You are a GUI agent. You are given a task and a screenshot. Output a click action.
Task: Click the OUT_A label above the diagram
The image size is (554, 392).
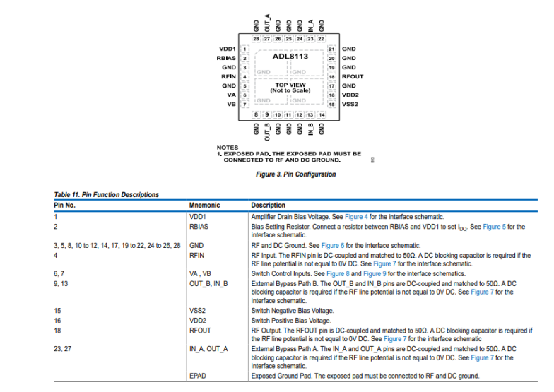click(x=267, y=23)
